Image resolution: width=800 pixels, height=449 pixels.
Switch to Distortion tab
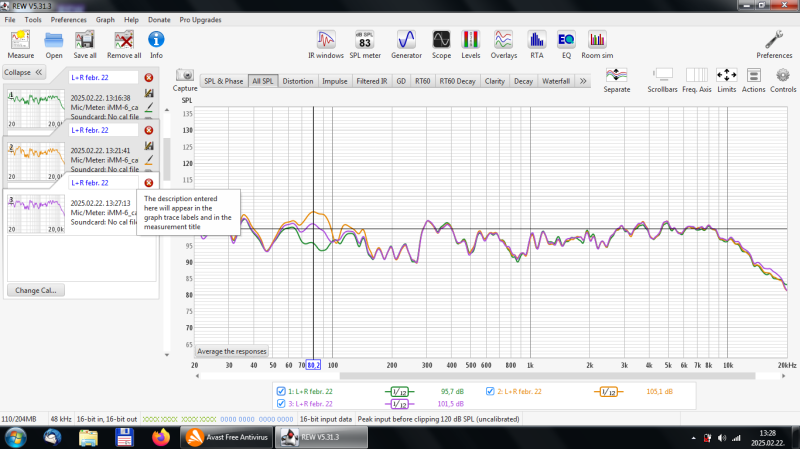point(297,81)
